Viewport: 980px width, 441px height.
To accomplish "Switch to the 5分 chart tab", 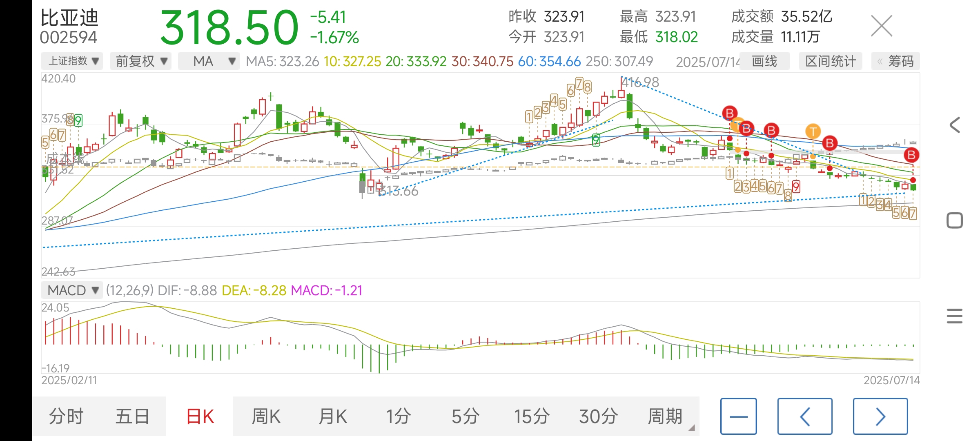I will [x=465, y=416].
